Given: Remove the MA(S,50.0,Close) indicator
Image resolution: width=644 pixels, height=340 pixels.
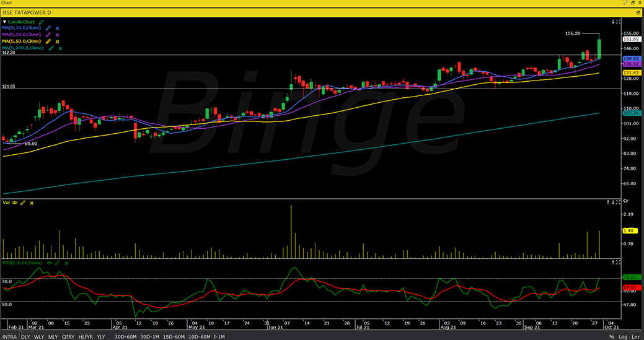Looking at the screenshot, I should [58, 41].
